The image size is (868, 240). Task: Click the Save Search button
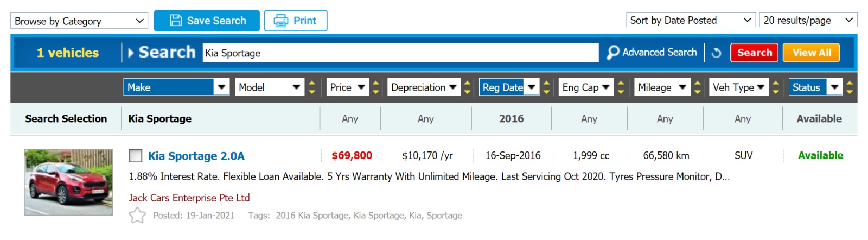point(207,21)
